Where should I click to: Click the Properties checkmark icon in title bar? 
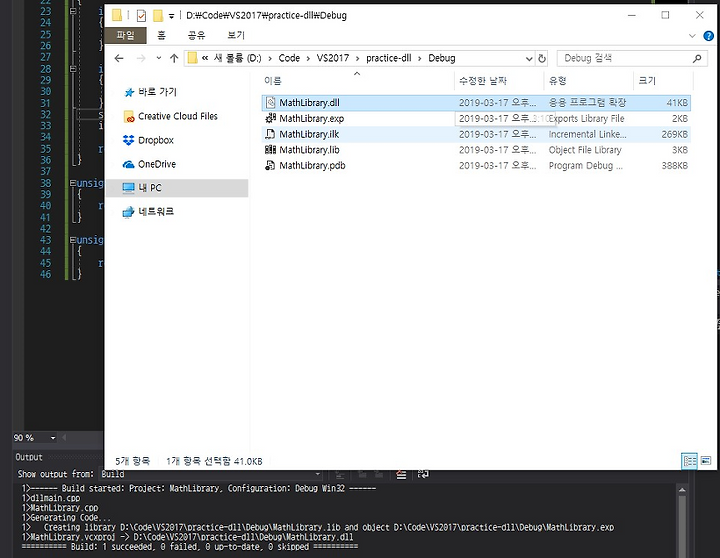141,16
